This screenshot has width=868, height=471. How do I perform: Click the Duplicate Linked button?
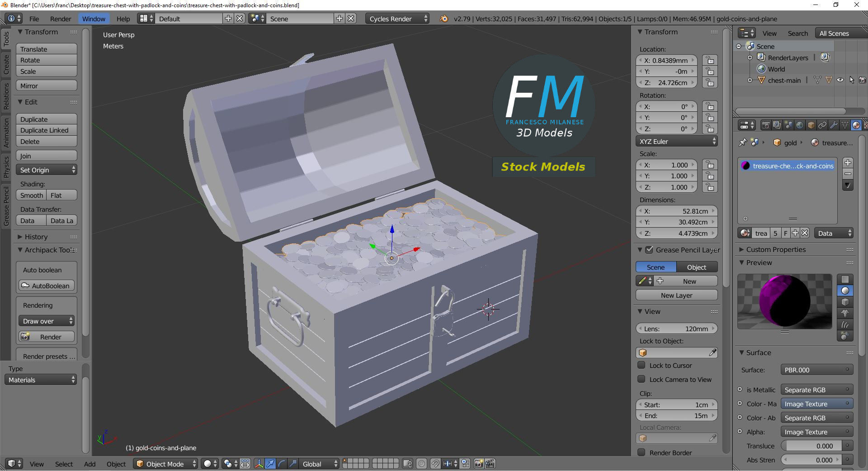pyautogui.click(x=47, y=130)
